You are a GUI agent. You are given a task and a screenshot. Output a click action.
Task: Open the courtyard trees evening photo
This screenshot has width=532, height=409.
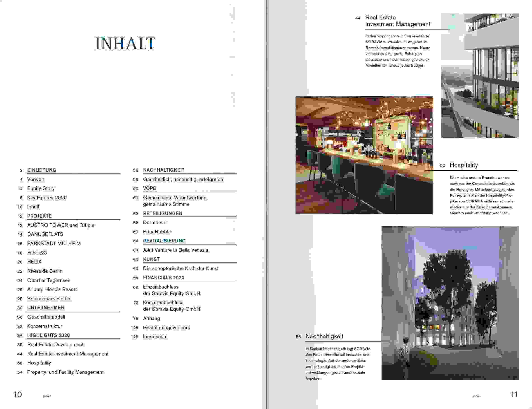coord(450,303)
